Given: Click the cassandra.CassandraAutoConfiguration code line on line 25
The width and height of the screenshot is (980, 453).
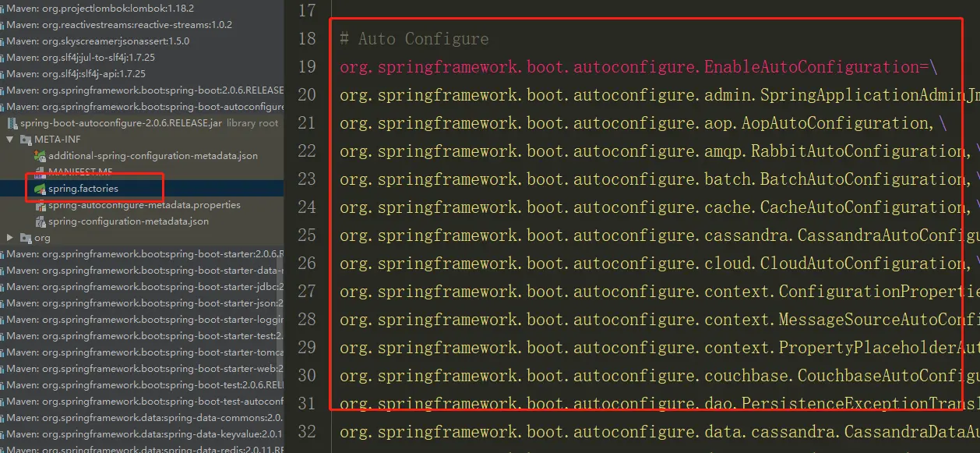Looking at the screenshot, I should [660, 235].
